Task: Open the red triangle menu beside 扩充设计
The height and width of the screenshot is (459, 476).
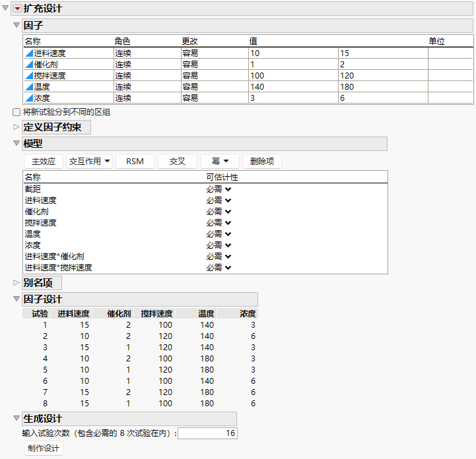Action: pyautogui.click(x=17, y=9)
